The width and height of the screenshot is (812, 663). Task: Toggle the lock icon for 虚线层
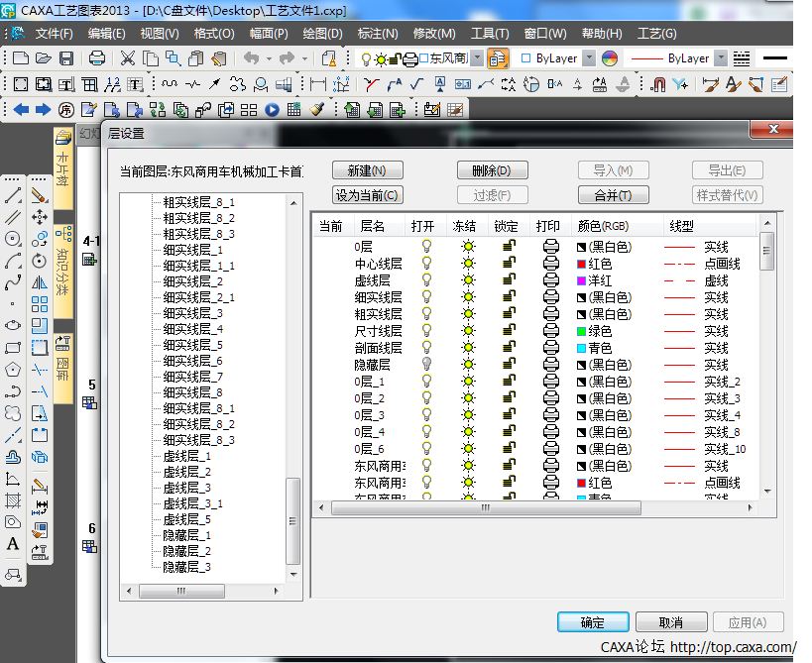pos(509,280)
